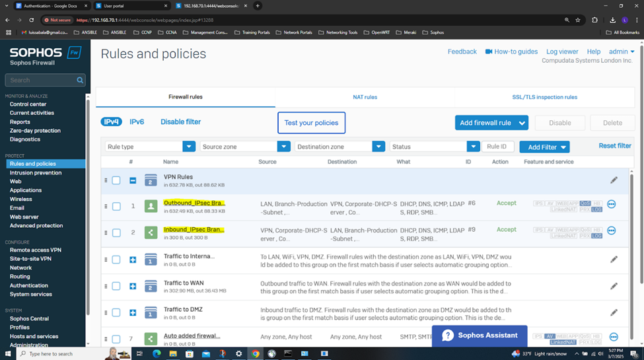Click the browser address bar

click(x=304, y=20)
